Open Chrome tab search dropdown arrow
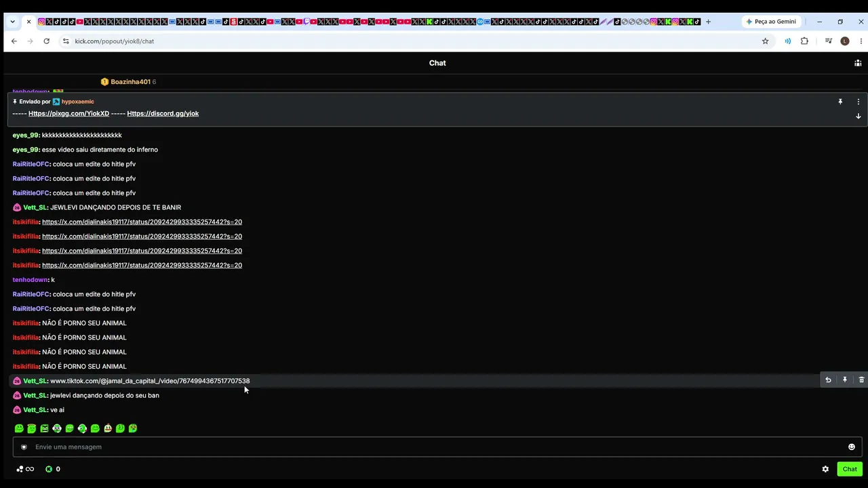The width and height of the screenshot is (868, 488). (12, 22)
